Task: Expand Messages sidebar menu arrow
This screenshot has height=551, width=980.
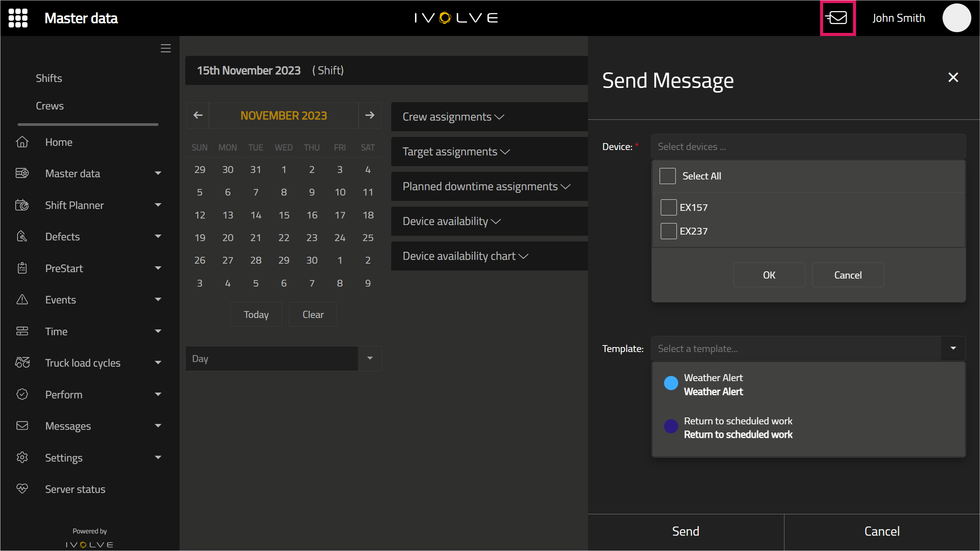Action: pos(158,426)
